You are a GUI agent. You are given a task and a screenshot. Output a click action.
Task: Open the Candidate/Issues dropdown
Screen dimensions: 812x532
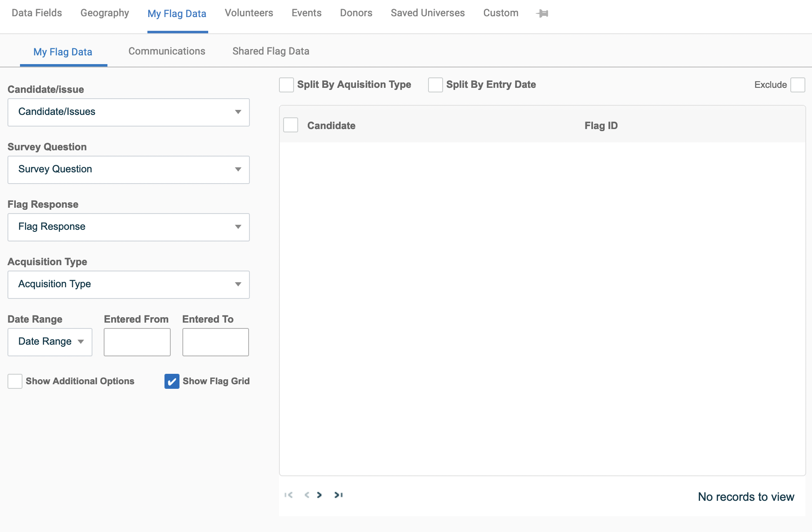point(129,112)
